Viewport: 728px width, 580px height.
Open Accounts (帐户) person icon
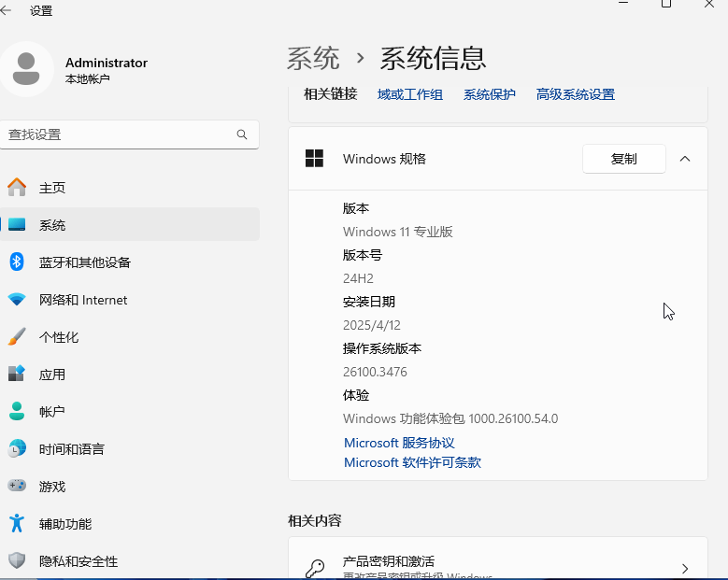17,412
